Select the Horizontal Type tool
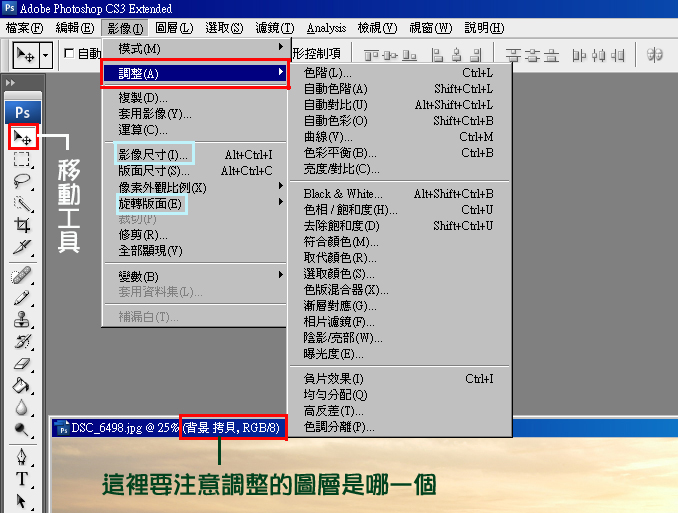This screenshot has height=513, width=678. [22, 479]
